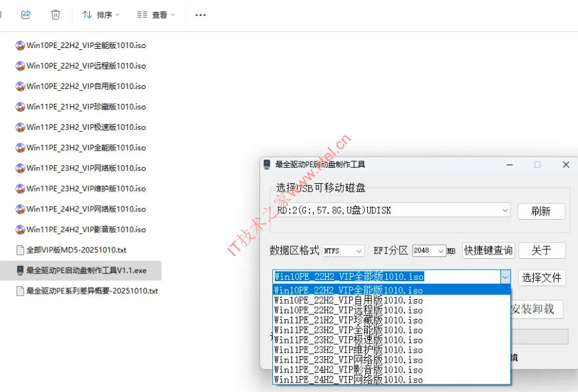Click the 刷新 refresh button
Screen dimensions: 578x392
click(541, 211)
